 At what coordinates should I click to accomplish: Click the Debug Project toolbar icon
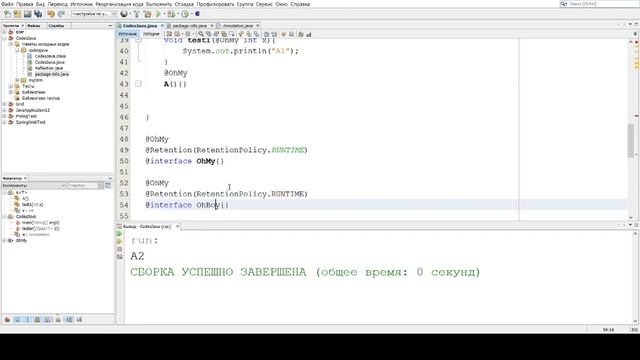point(171,14)
